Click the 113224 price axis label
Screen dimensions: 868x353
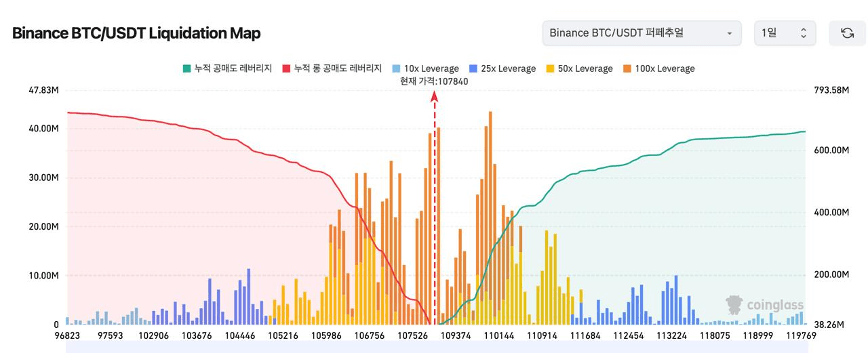click(672, 335)
